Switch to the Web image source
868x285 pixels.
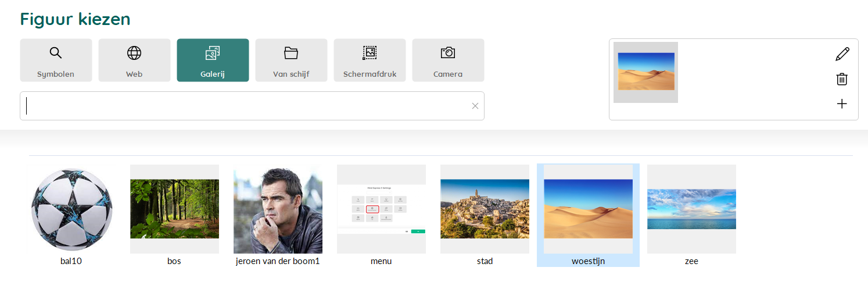coord(134,60)
